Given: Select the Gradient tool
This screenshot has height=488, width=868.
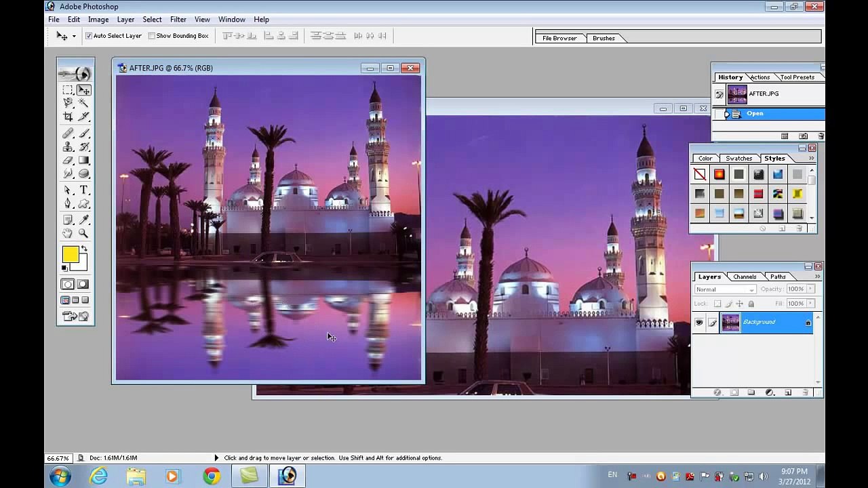Looking at the screenshot, I should (83, 160).
